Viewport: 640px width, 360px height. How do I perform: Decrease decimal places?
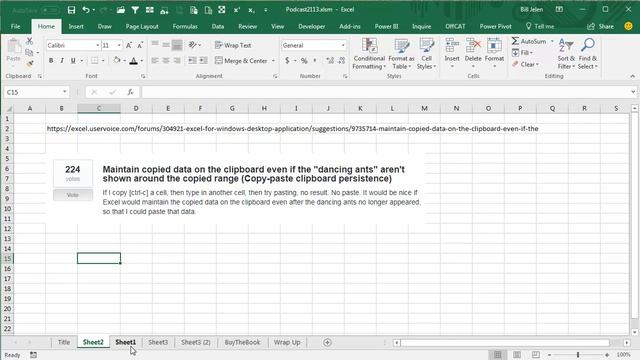point(342,61)
